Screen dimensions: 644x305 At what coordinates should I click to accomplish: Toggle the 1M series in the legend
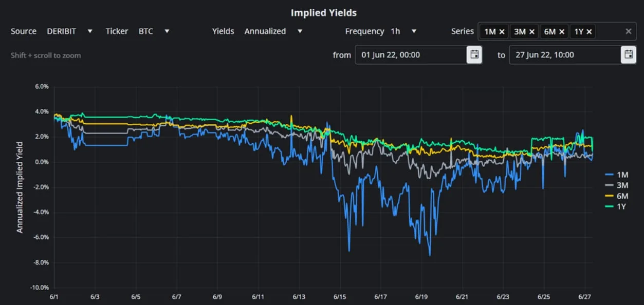pyautogui.click(x=616, y=175)
